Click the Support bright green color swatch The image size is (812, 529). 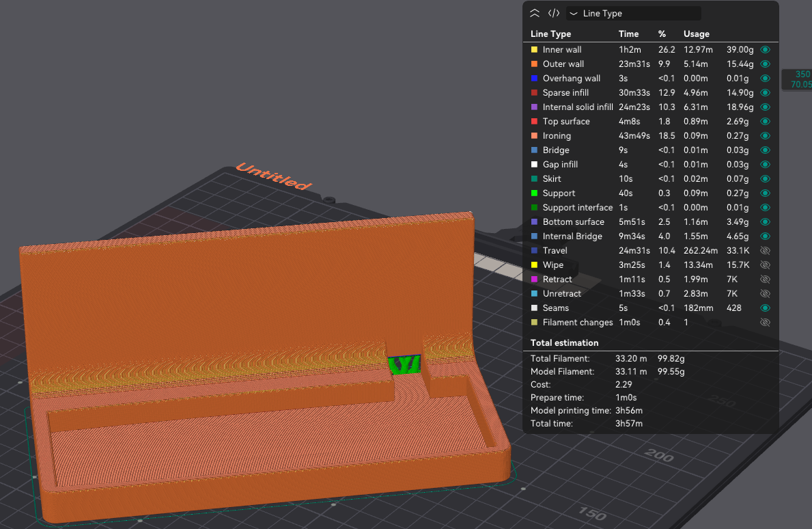point(535,193)
